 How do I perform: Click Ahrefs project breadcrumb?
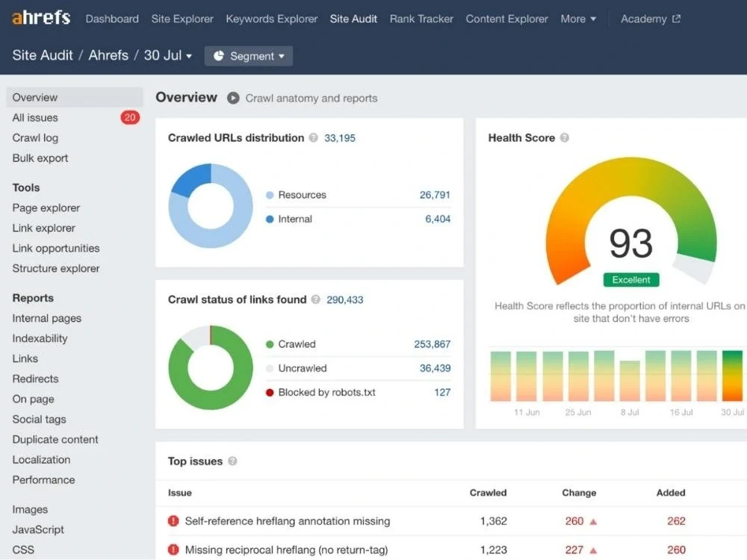[x=108, y=55]
